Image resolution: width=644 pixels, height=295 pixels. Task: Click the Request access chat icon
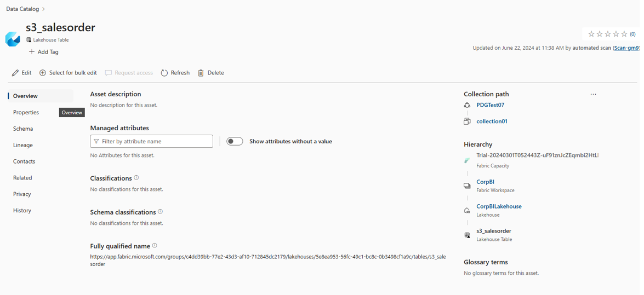pos(109,73)
